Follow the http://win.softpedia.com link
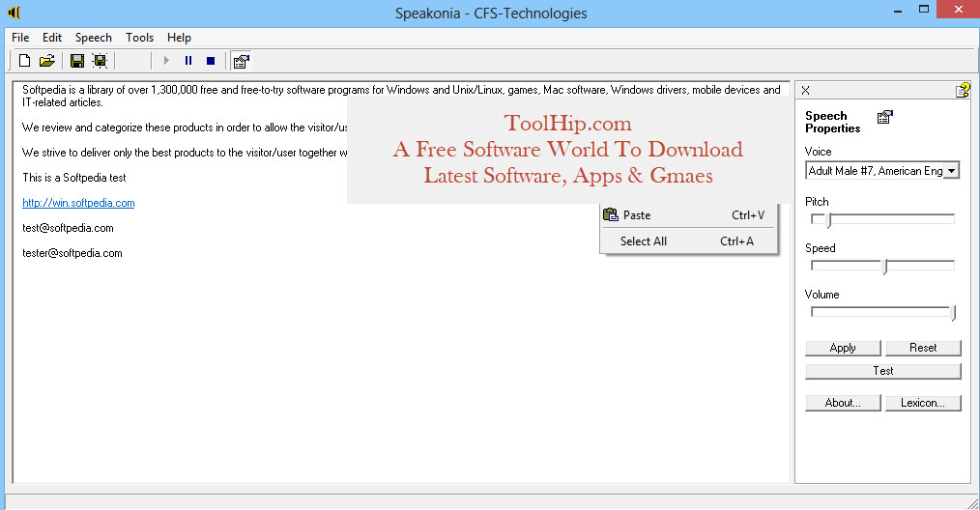 [78, 203]
